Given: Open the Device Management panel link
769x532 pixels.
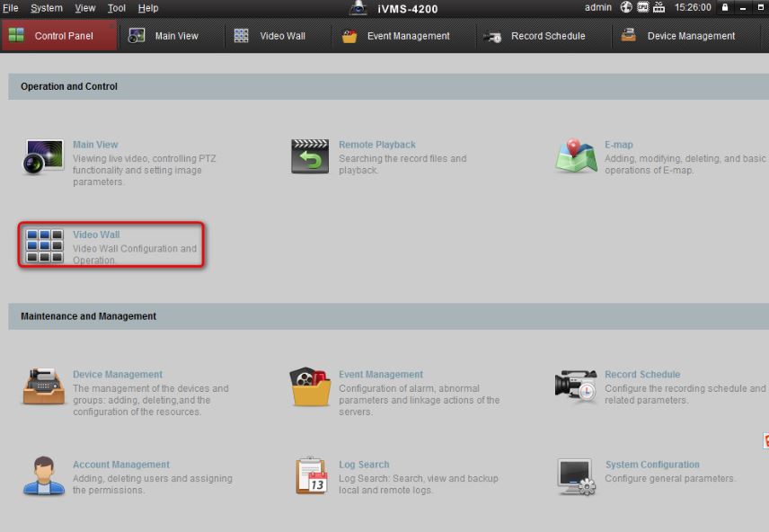Looking at the screenshot, I should coord(118,375).
